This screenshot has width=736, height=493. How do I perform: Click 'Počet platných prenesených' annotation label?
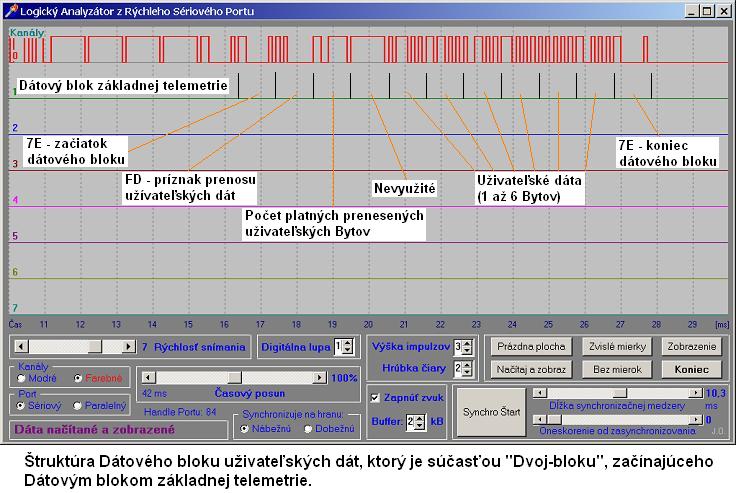coord(334,223)
